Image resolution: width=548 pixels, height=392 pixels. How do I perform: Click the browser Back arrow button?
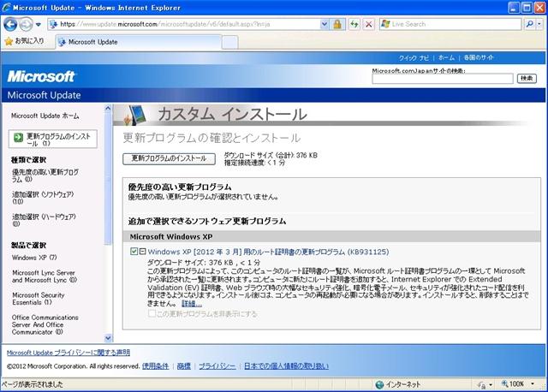[x=10, y=25]
